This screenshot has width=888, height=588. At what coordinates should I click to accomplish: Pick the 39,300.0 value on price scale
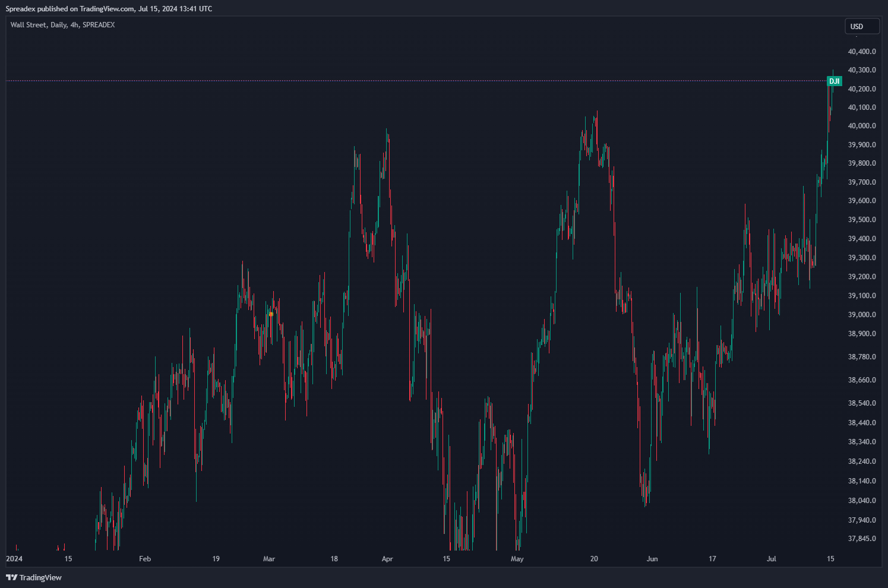pos(862,258)
